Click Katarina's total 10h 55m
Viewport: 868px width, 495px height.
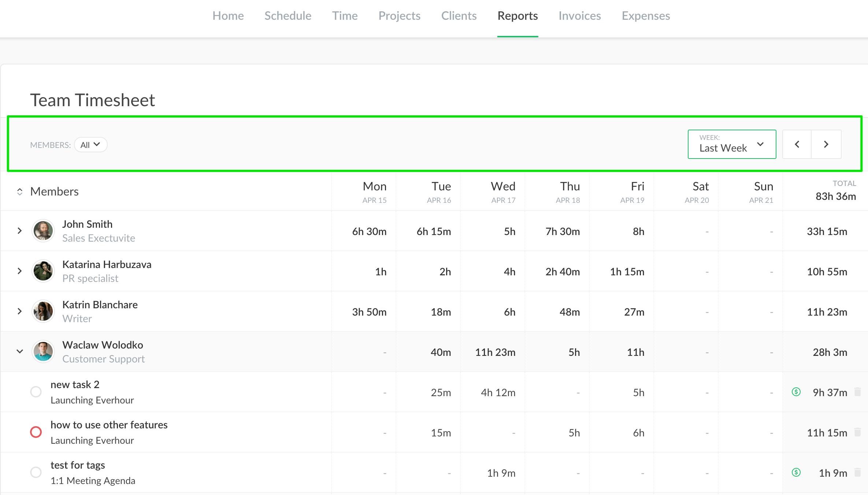click(x=827, y=272)
